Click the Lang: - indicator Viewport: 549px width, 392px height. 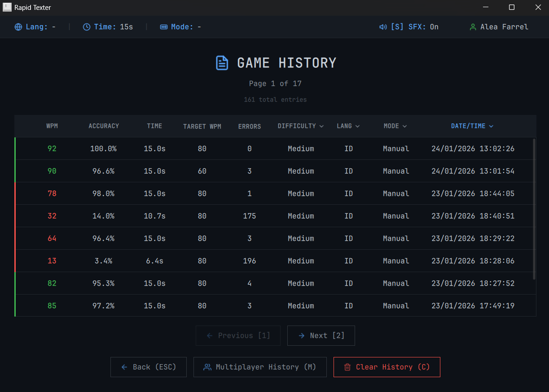pos(35,27)
